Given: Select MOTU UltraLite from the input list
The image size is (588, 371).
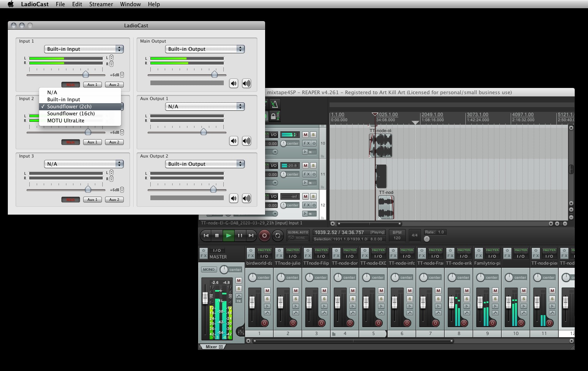Looking at the screenshot, I should 66,120.
